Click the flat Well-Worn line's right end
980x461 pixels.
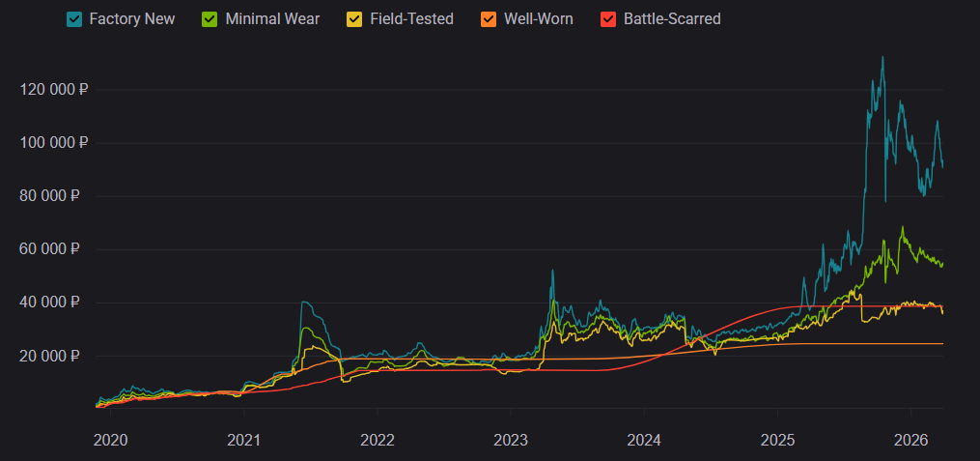(x=941, y=344)
